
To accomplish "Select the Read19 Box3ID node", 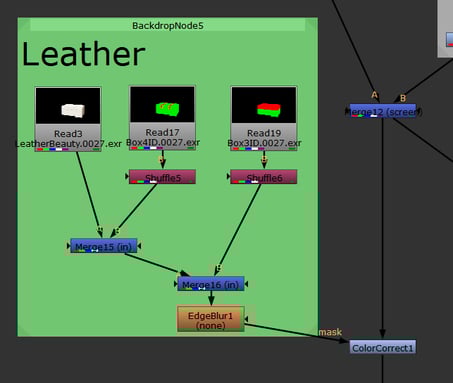I will coord(264,118).
